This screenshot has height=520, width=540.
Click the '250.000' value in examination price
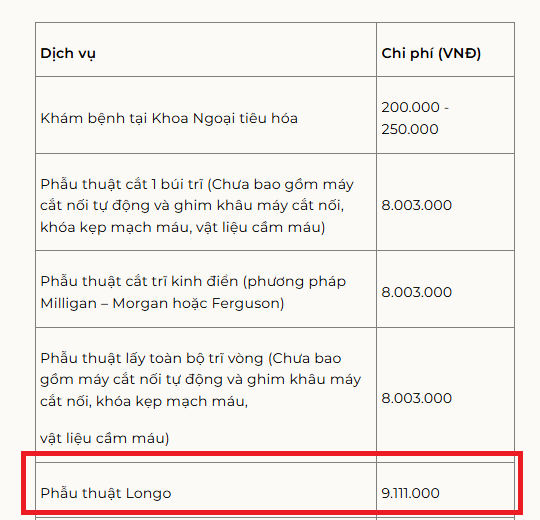point(410,129)
